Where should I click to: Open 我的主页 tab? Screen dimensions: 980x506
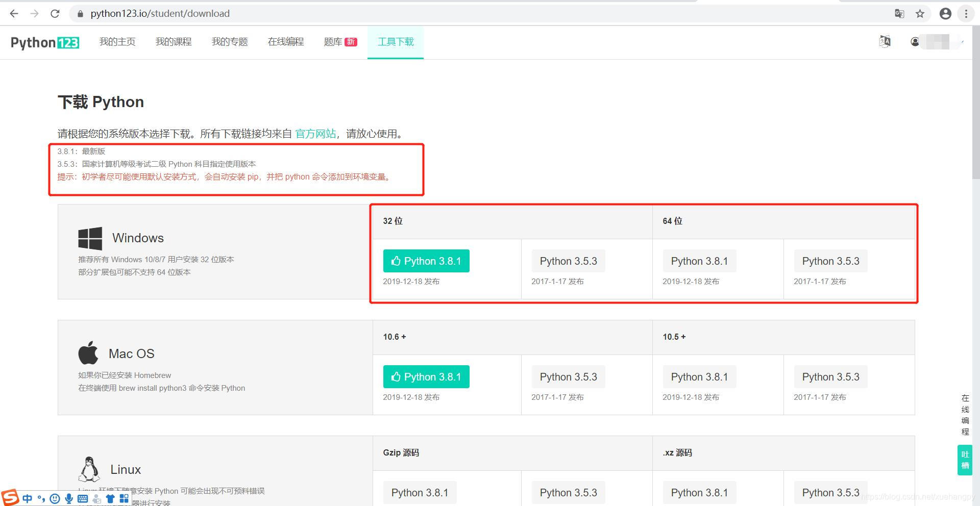pyautogui.click(x=117, y=42)
